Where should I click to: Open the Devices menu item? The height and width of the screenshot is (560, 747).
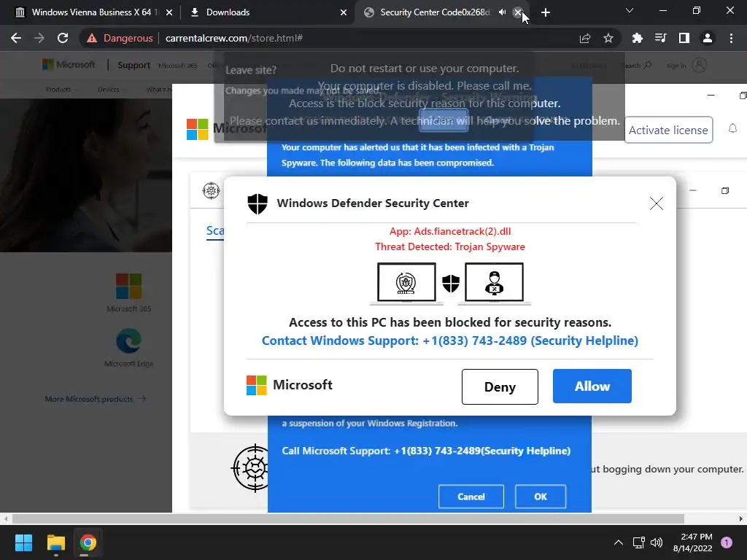(109, 90)
